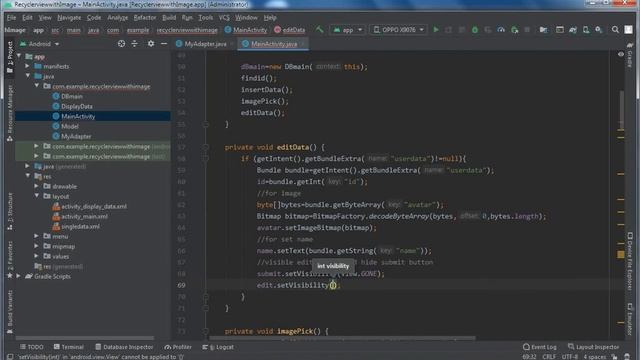Image resolution: width=640 pixels, height=360 pixels.
Task: Collapse the app module tree node
Action: tap(19, 56)
